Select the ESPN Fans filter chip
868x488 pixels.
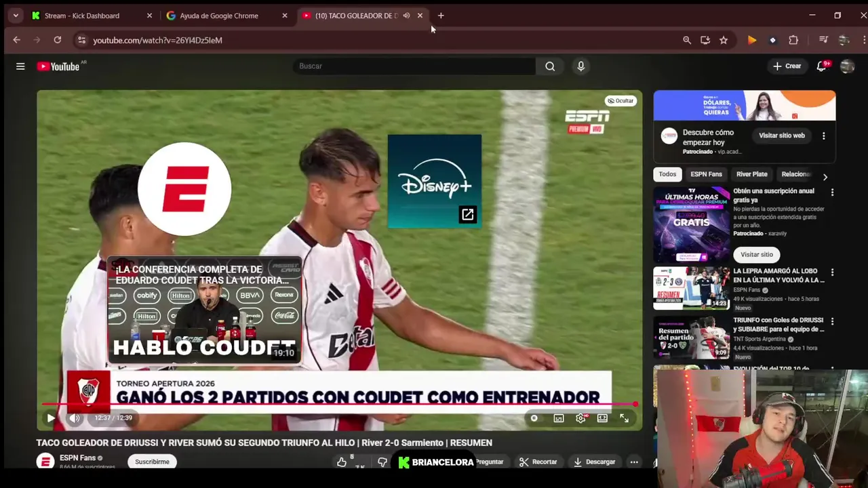pyautogui.click(x=706, y=174)
